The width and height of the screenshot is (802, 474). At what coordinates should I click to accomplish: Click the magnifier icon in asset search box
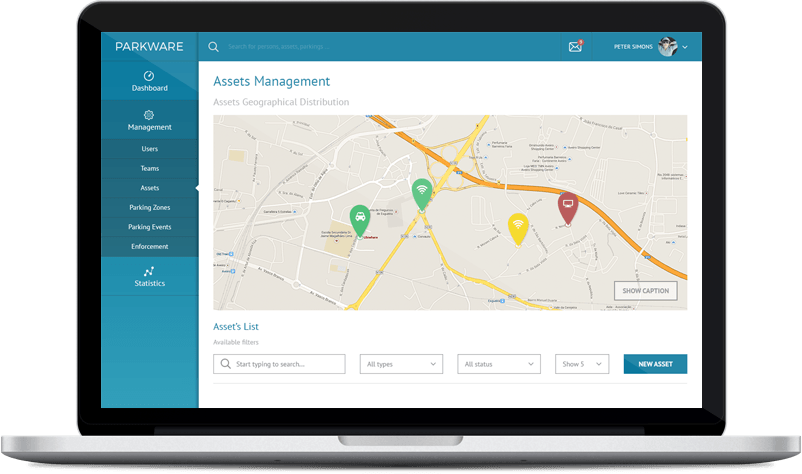tap(225, 364)
